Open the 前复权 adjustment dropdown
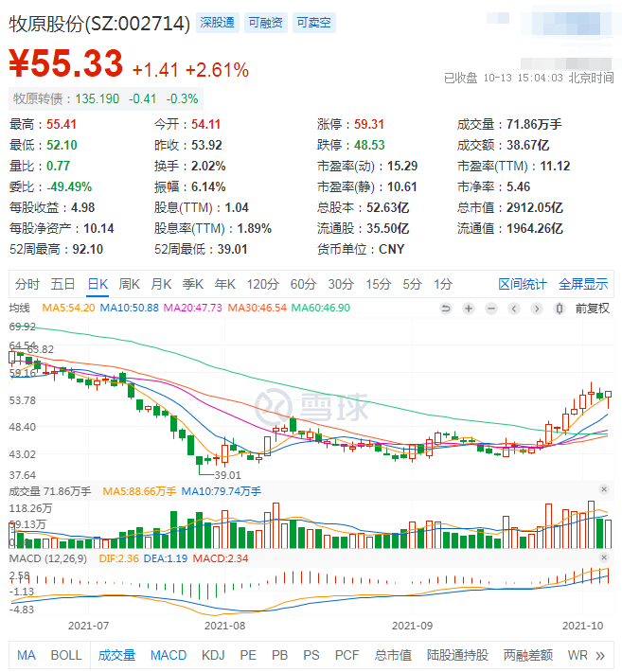The width and height of the screenshot is (622, 672). click(592, 309)
